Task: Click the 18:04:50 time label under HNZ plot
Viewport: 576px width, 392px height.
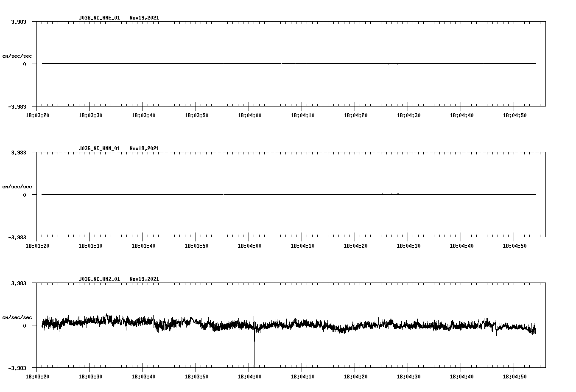Action: (x=514, y=376)
